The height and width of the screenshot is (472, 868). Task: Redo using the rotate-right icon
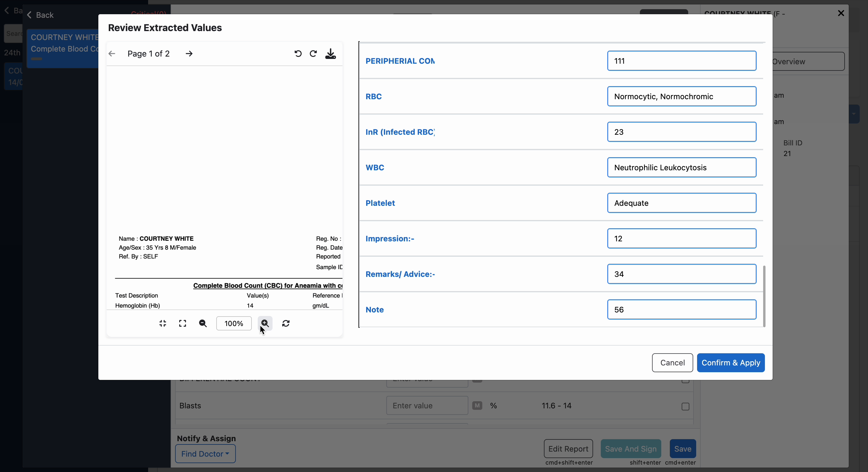tap(313, 54)
